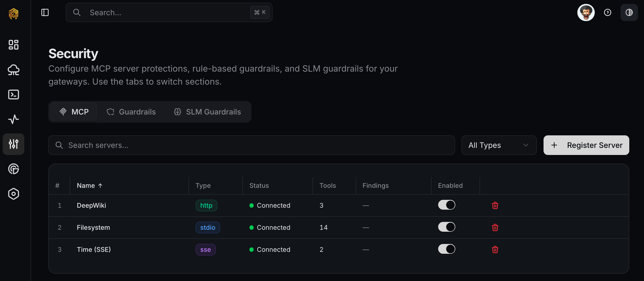Open the Time (SSE) server row
Viewport: 644px width, 281px height.
click(338, 249)
